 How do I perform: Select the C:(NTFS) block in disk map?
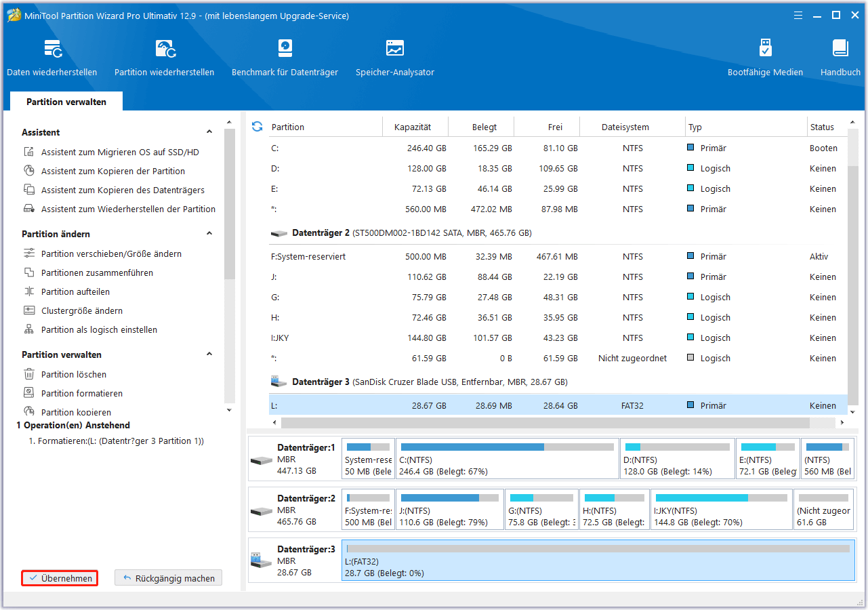(507, 459)
